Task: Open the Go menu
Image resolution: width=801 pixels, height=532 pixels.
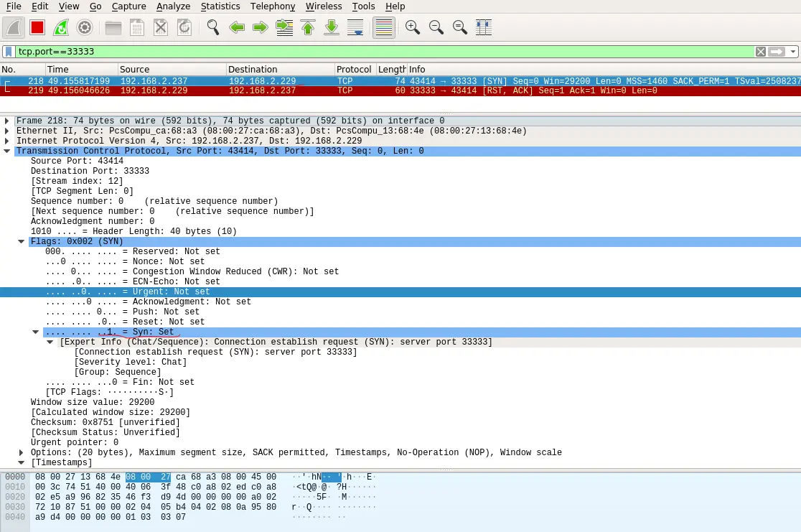Action: point(95,6)
